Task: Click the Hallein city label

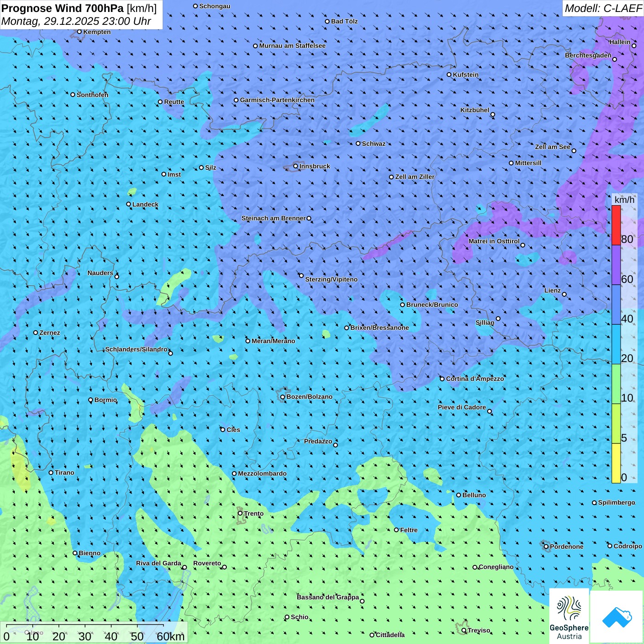Action: point(620,42)
